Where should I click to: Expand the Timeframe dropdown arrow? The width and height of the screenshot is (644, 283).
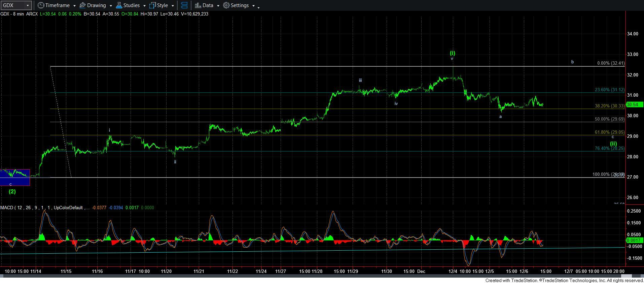pos(74,6)
